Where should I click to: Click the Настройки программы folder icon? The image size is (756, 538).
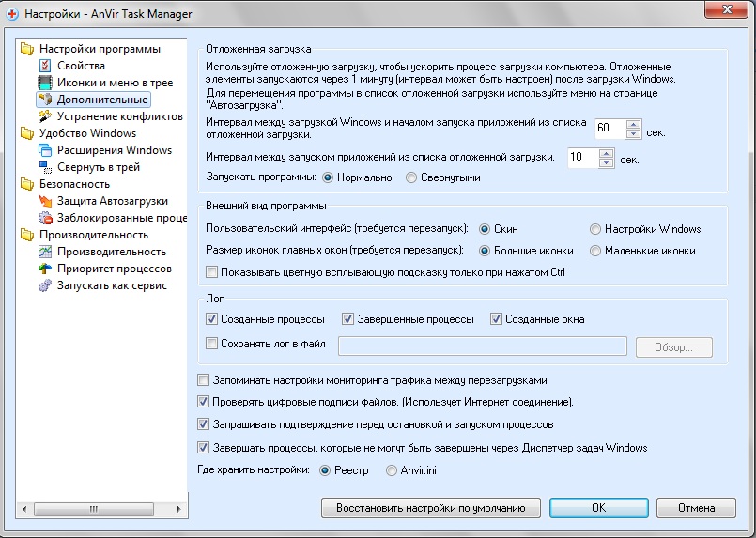point(27,49)
